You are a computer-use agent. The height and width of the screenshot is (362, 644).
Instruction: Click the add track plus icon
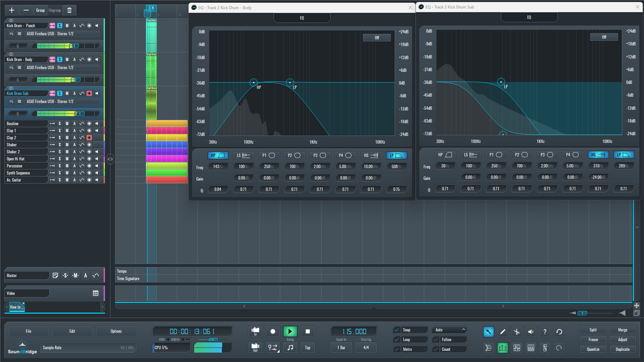pos(12,10)
